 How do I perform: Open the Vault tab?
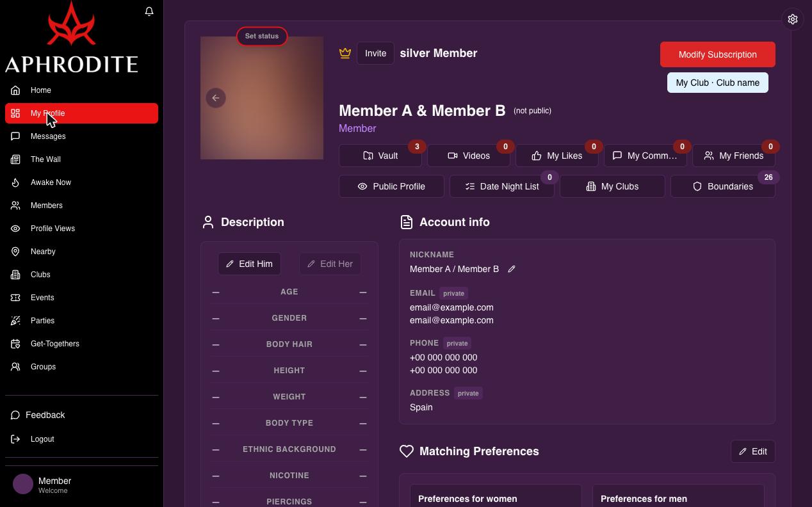(x=380, y=156)
